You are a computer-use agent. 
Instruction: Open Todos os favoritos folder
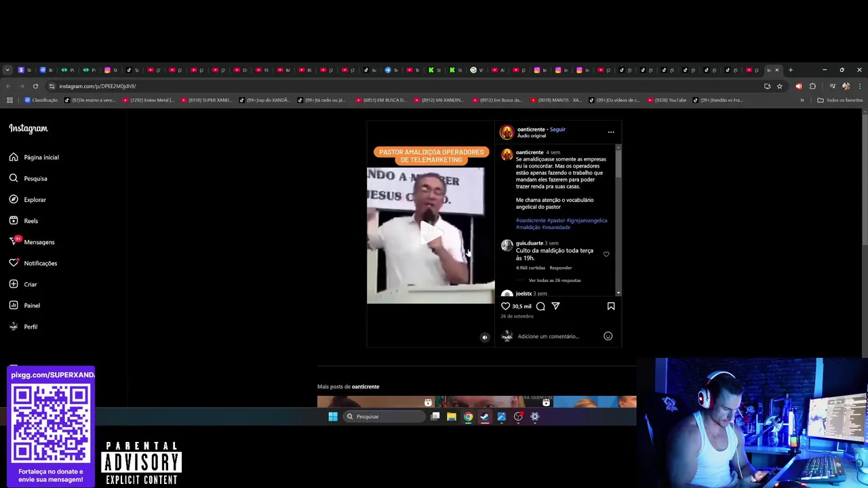[840, 100]
